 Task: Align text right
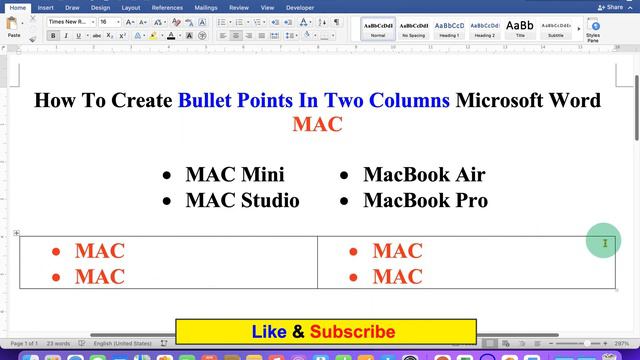pos(249,36)
